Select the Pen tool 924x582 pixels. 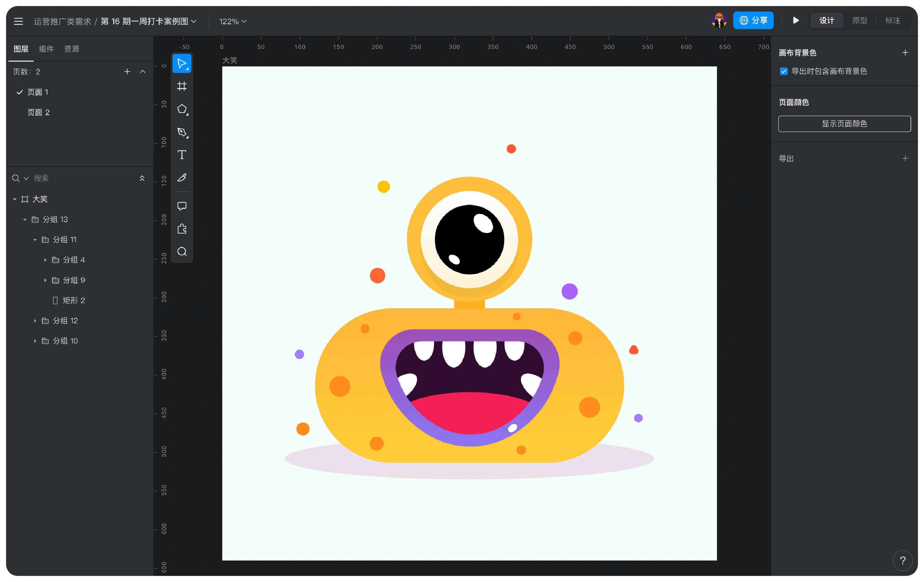click(x=182, y=132)
